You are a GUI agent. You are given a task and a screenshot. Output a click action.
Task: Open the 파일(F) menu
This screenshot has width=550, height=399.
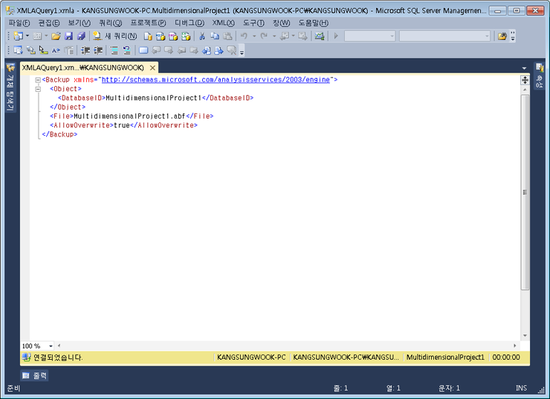(19, 23)
